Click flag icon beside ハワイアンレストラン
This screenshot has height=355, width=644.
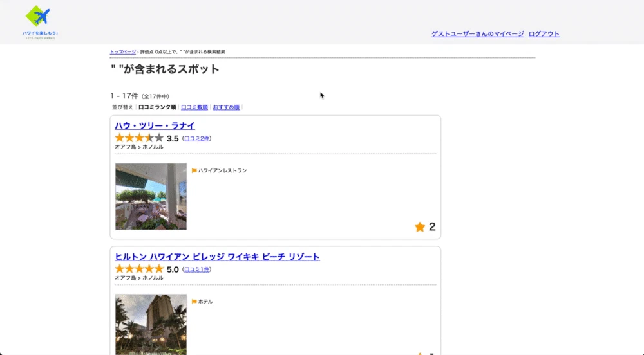click(x=194, y=170)
